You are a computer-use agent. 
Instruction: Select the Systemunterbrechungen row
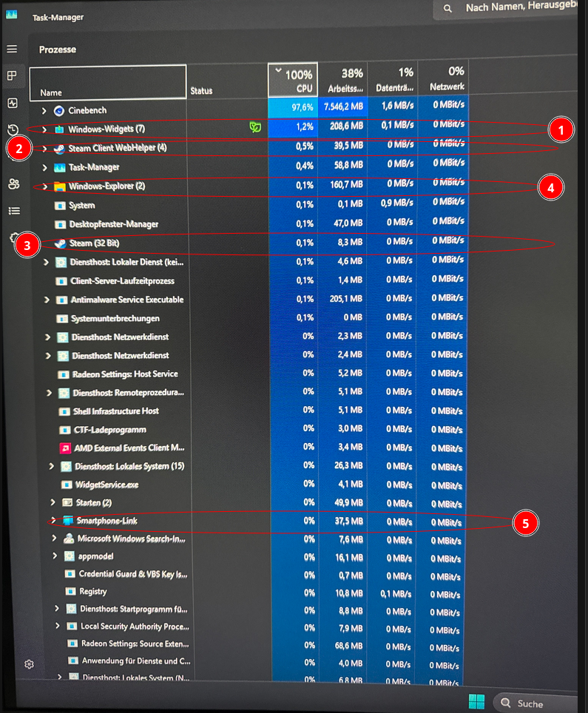pyautogui.click(x=250, y=319)
